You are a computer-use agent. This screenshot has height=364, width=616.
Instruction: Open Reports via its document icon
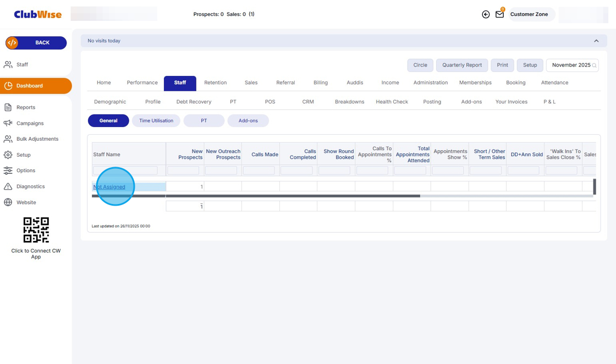8,107
